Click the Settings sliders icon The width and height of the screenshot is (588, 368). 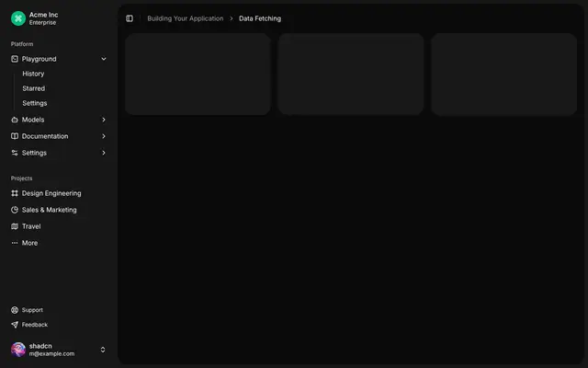click(15, 153)
